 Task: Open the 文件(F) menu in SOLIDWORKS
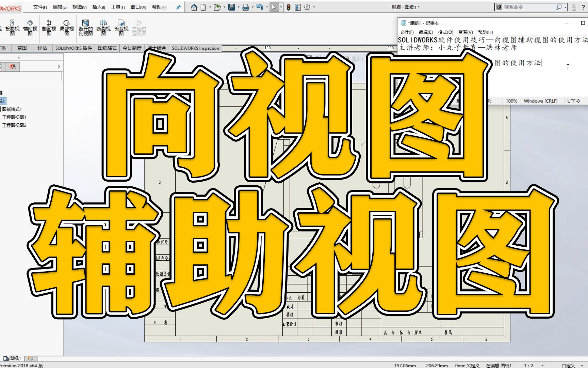click(x=40, y=7)
